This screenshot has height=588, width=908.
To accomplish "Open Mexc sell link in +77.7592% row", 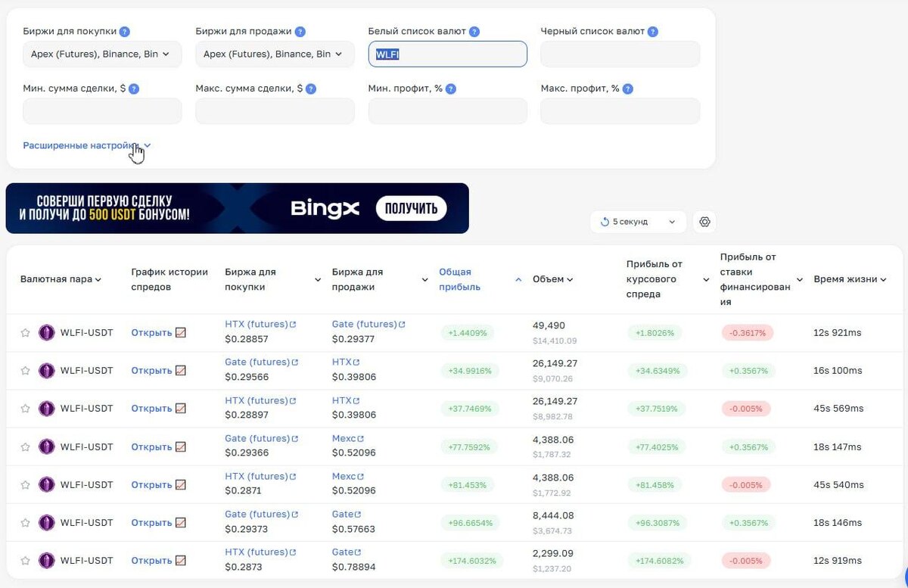I will (348, 438).
